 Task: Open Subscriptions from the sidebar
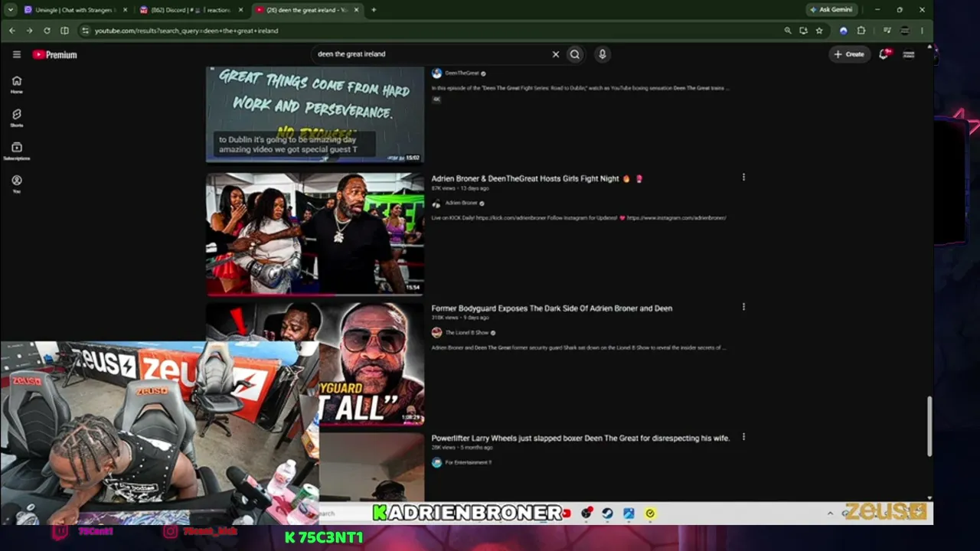[x=16, y=151]
